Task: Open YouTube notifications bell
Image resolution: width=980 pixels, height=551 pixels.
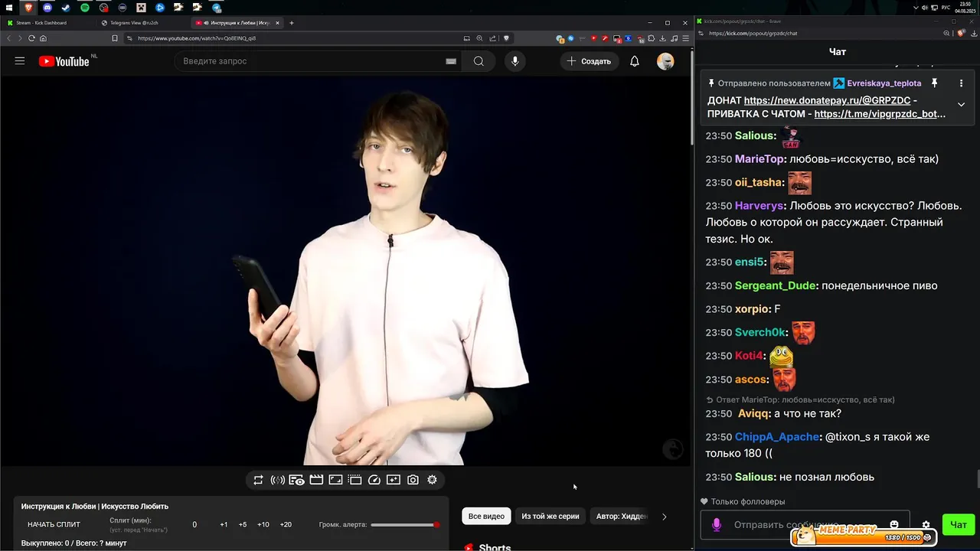Action: point(635,61)
